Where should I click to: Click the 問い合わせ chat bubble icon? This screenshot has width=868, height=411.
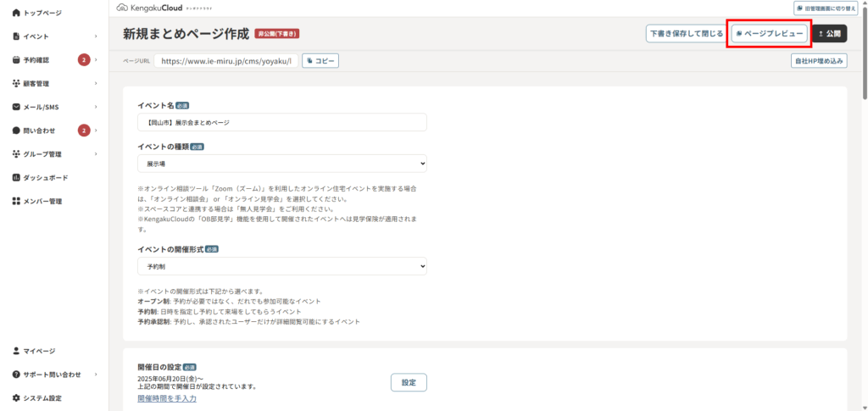(16, 131)
